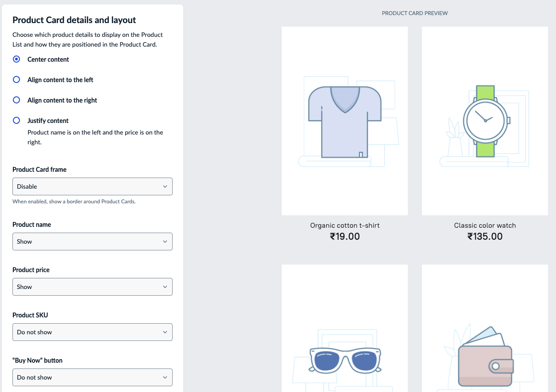Choose "Align content to the right" option
The image size is (556, 392).
click(x=16, y=100)
